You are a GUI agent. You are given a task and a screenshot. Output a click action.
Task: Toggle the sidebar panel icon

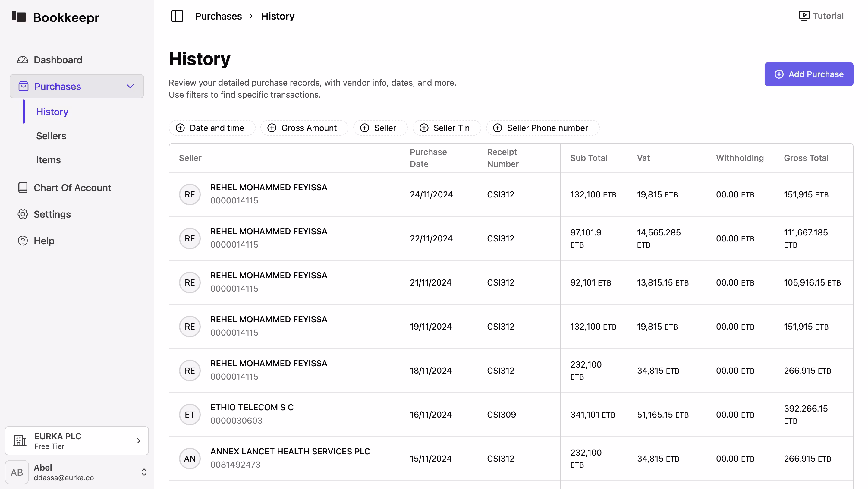tap(177, 16)
